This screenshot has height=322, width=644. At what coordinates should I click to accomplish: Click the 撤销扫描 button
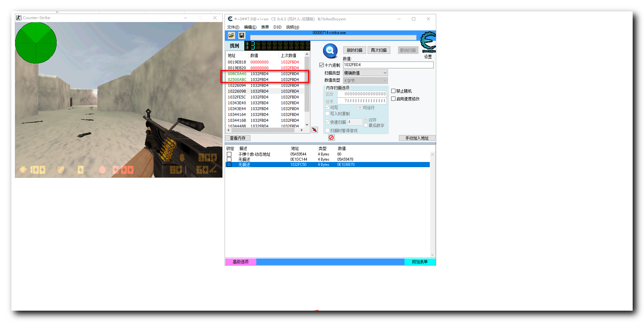pos(408,50)
